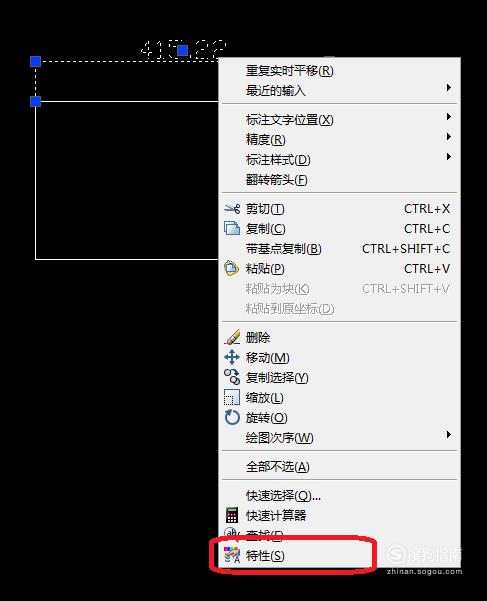Click the scissors icon for Cut
The width and height of the screenshot is (487, 601).
click(x=232, y=209)
